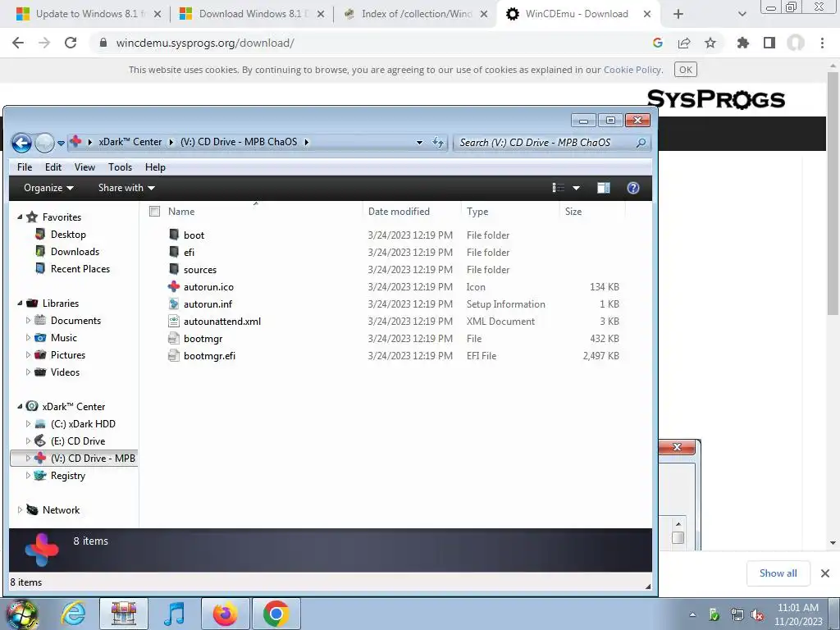Image resolution: width=840 pixels, height=630 pixels.
Task: Select the autorun.inf file icon
Action: tap(174, 304)
